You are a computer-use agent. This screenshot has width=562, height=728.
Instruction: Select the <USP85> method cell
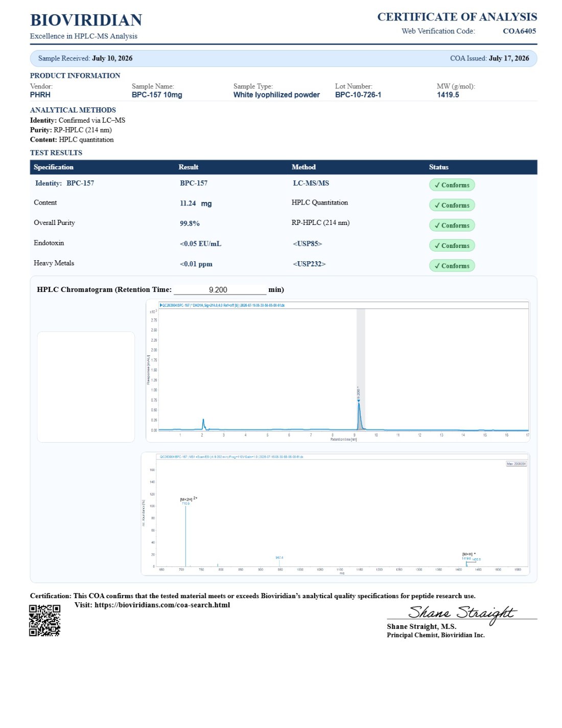pos(308,244)
